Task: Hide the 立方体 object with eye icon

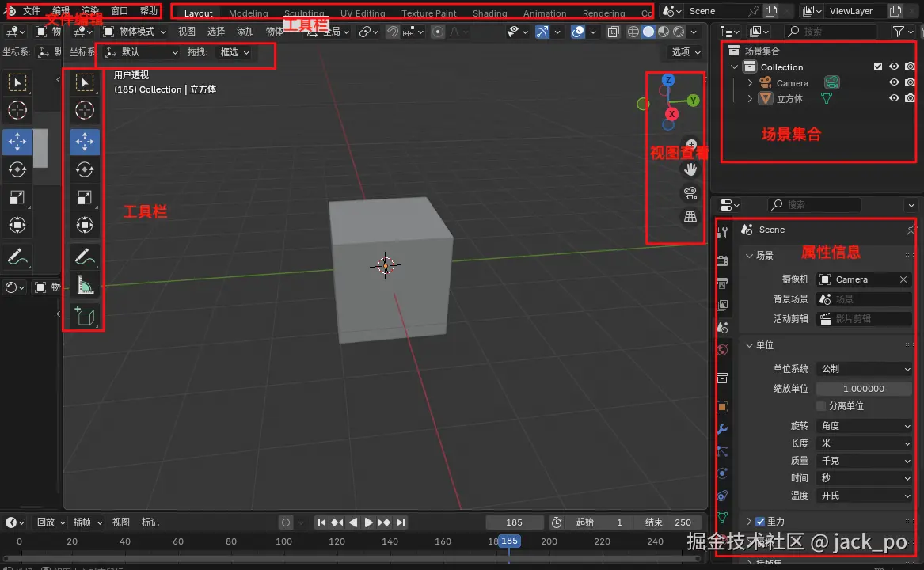Action: 894,98
